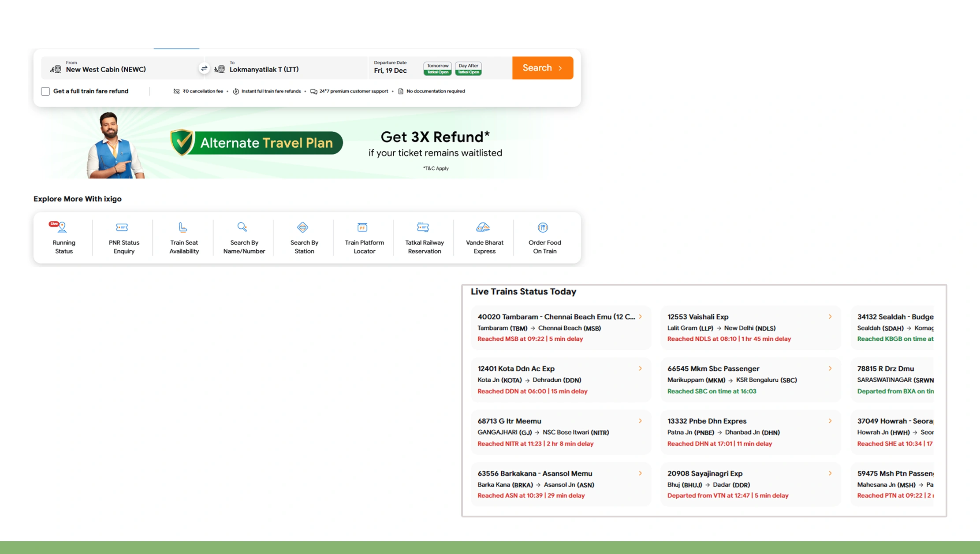This screenshot has height=554, width=980.
Task: Click the orange Search button
Action: [x=542, y=68]
